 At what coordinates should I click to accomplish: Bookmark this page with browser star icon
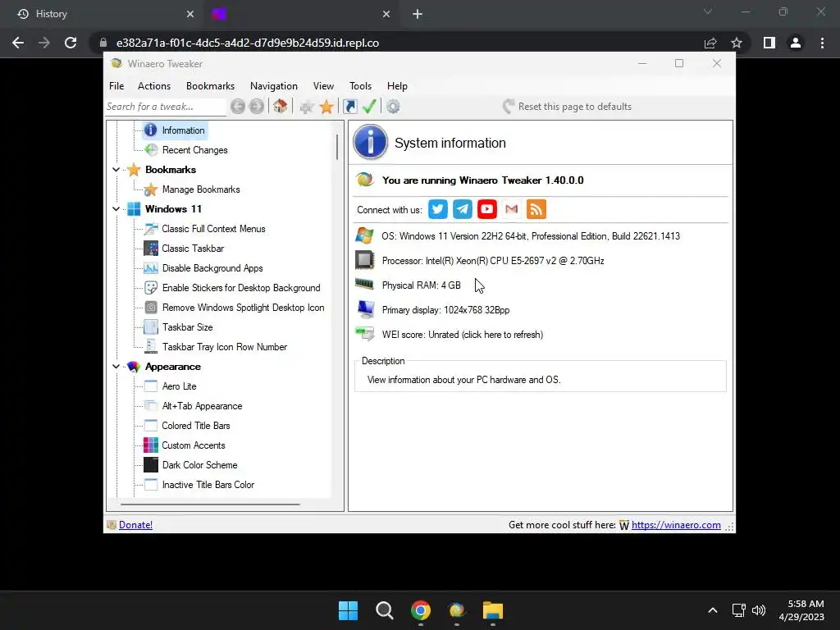737,43
